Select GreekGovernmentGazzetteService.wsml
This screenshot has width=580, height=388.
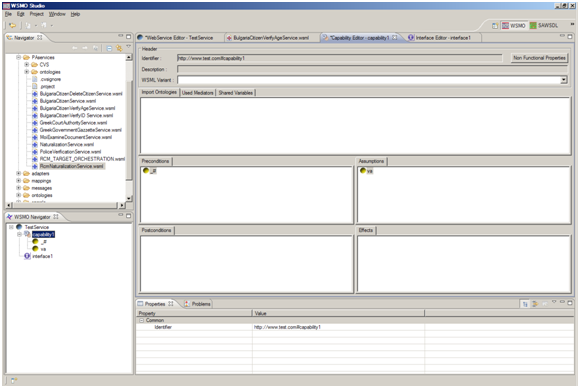tap(81, 130)
